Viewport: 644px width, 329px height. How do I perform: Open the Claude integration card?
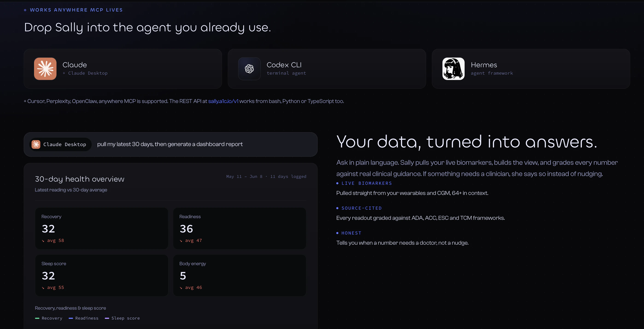(x=123, y=69)
